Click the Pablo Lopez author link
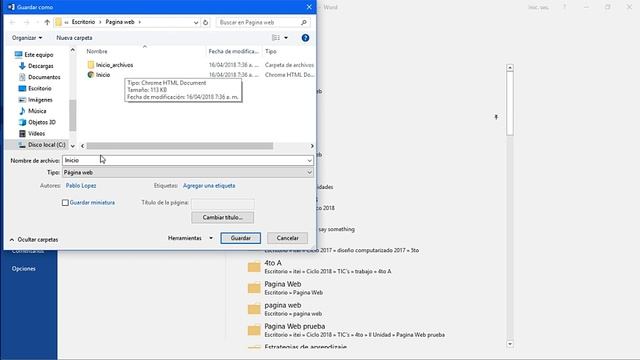640x360 pixels. tap(81, 186)
